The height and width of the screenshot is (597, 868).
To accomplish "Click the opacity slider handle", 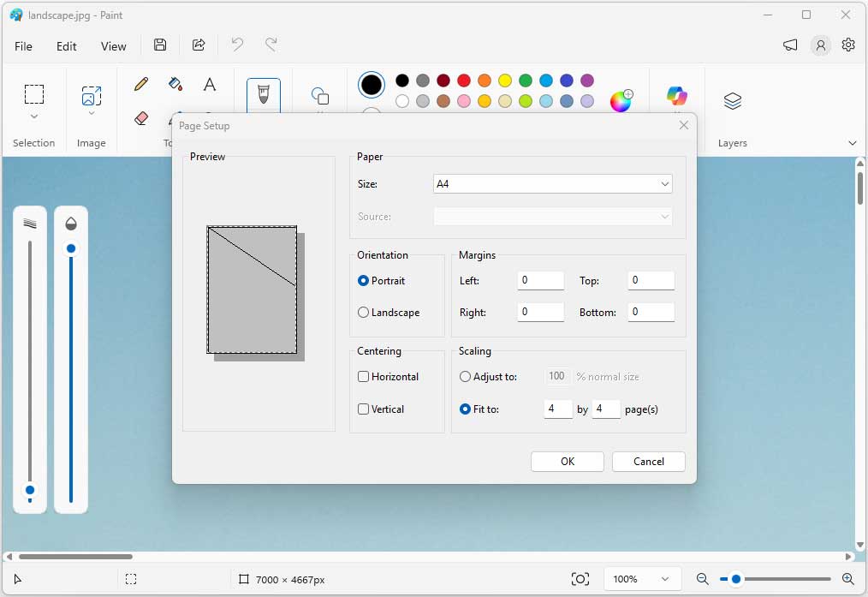I will click(71, 248).
